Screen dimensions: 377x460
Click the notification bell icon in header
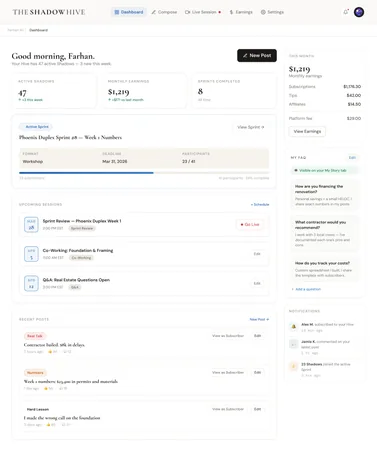pyautogui.click(x=346, y=12)
